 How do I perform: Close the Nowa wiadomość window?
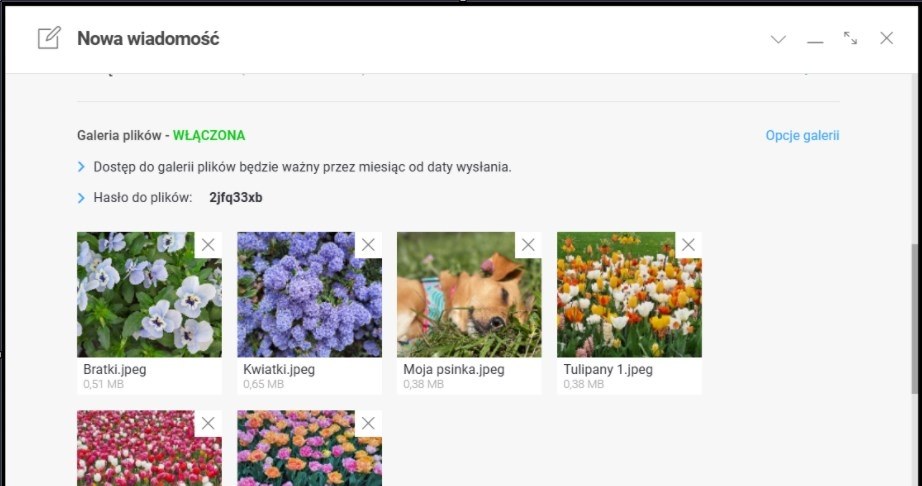click(886, 38)
